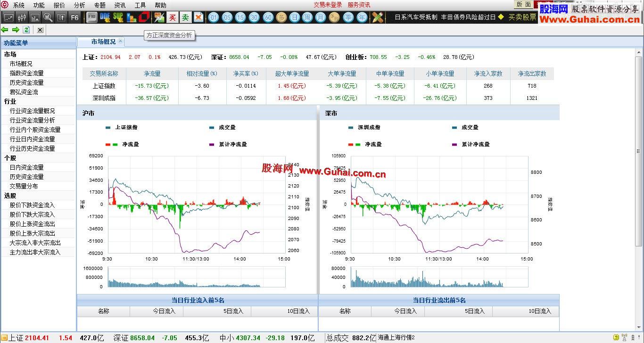The width and height of the screenshot is (644, 343).
Task: Click the red 买 (buy) icon
Action: 173,17
